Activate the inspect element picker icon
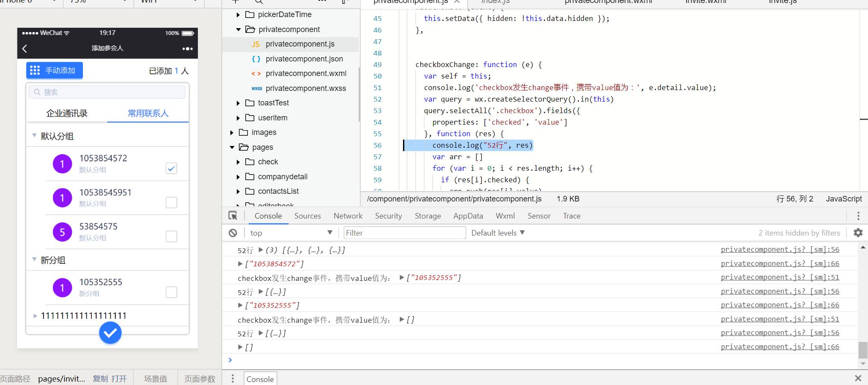868x385 pixels. 233,216
